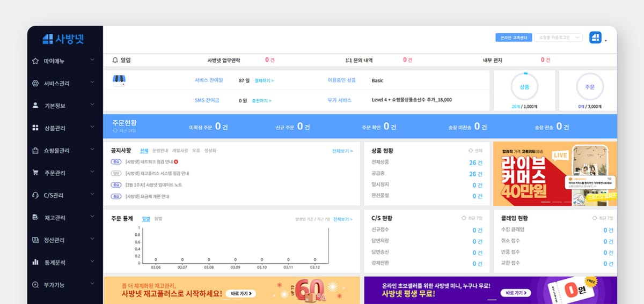Image resolution: width=644 pixels, height=304 pixels.
Task: Click the 상품 circular usage gauge
Action: pos(524,86)
